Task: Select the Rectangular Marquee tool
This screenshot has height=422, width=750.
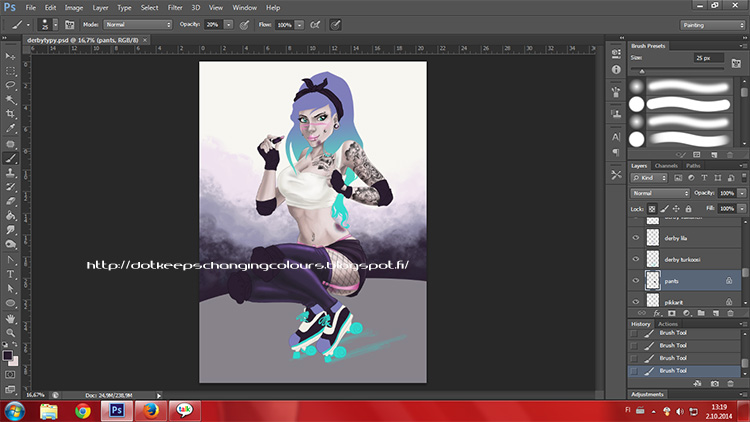Action: click(x=10, y=71)
